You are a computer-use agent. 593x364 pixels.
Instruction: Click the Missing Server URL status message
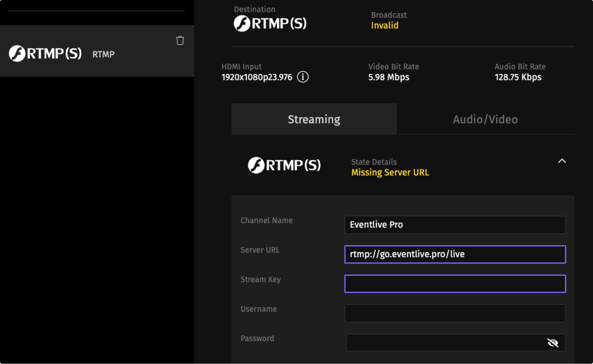(x=390, y=173)
